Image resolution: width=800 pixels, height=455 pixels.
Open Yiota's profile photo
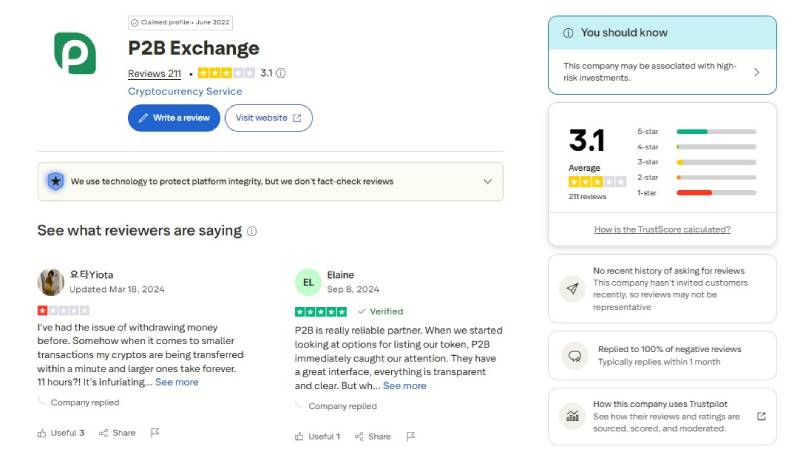click(x=51, y=282)
